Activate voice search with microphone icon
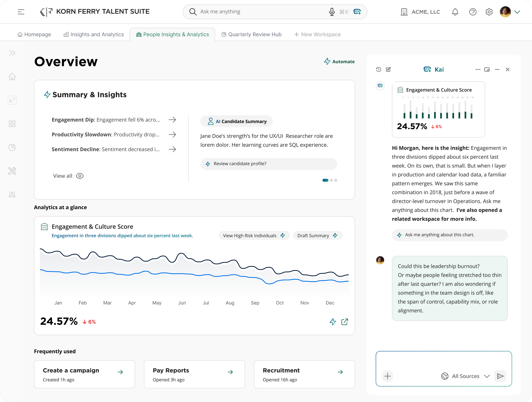532x402 pixels. coord(332,11)
